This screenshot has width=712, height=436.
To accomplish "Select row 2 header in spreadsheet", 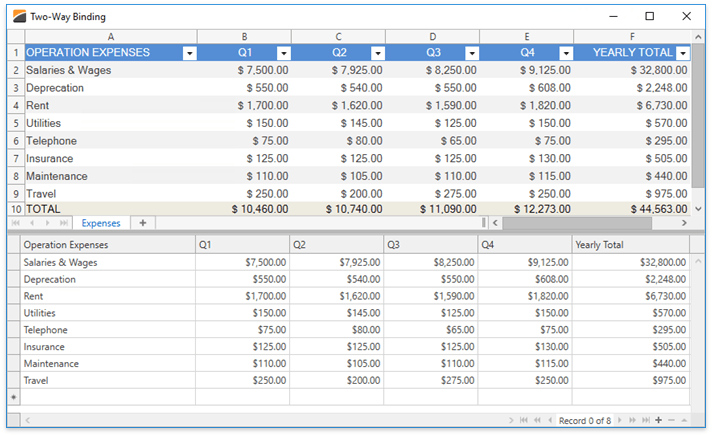I will (x=16, y=70).
